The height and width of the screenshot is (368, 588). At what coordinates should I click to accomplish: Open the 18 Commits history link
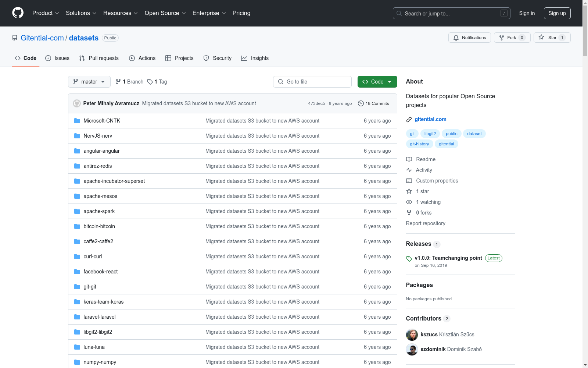tap(373, 103)
